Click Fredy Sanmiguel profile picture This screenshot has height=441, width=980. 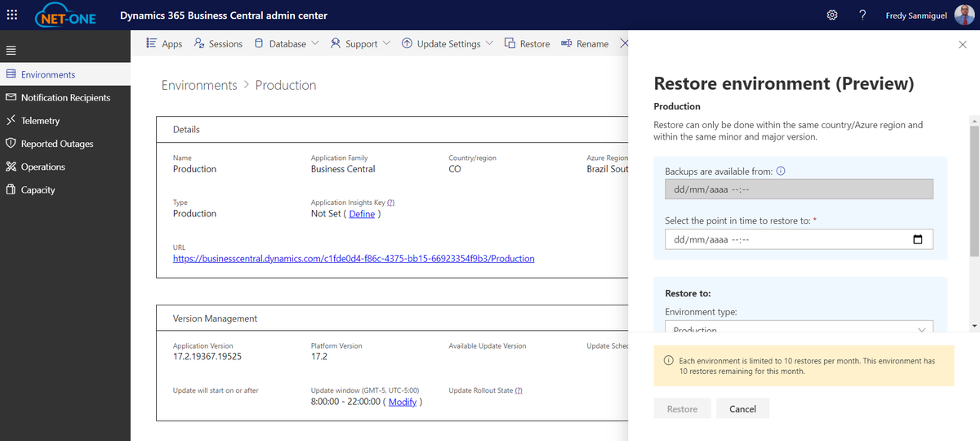point(964,16)
